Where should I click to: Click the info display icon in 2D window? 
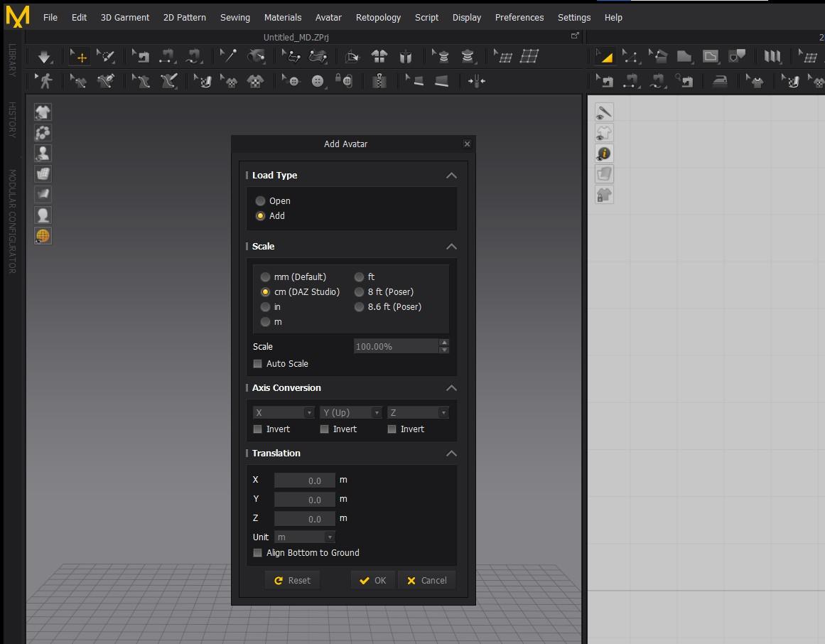(x=604, y=154)
